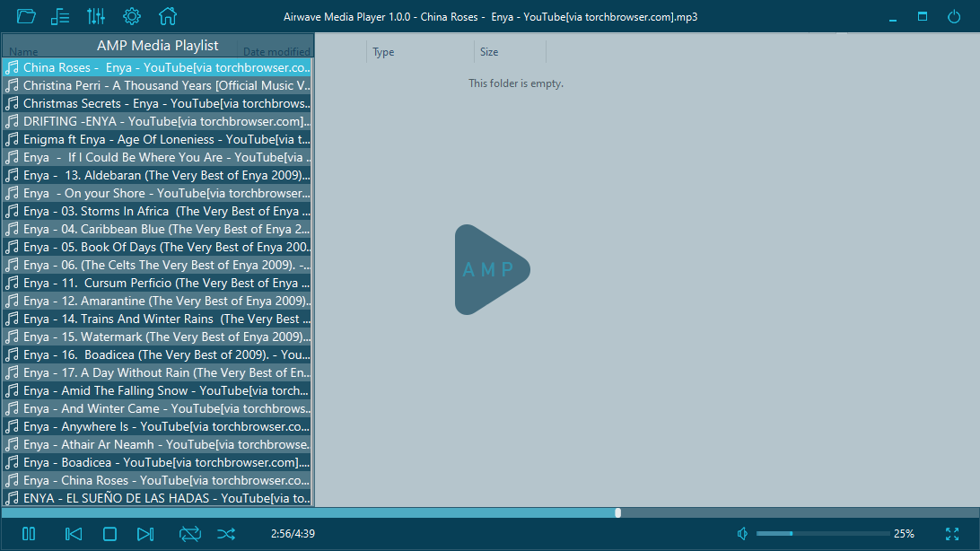Viewport: 980px width, 551px height.
Task: Seek on the playback progress bar
Action: click(x=490, y=513)
